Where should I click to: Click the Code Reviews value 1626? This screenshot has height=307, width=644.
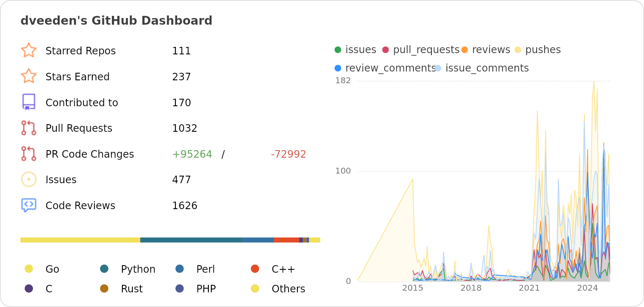185,206
